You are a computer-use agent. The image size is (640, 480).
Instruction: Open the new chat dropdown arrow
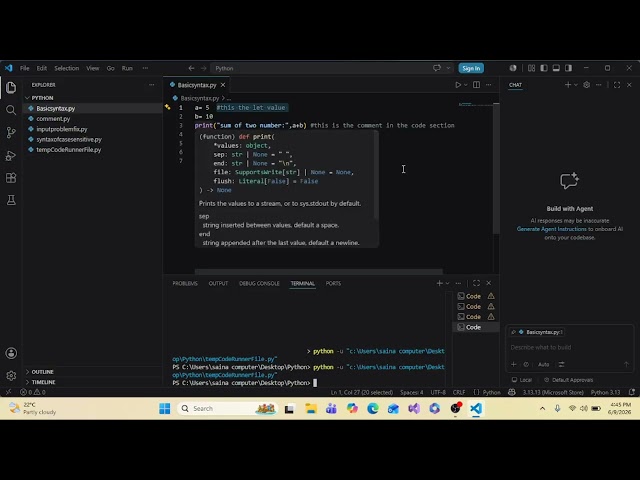pyautogui.click(x=576, y=85)
